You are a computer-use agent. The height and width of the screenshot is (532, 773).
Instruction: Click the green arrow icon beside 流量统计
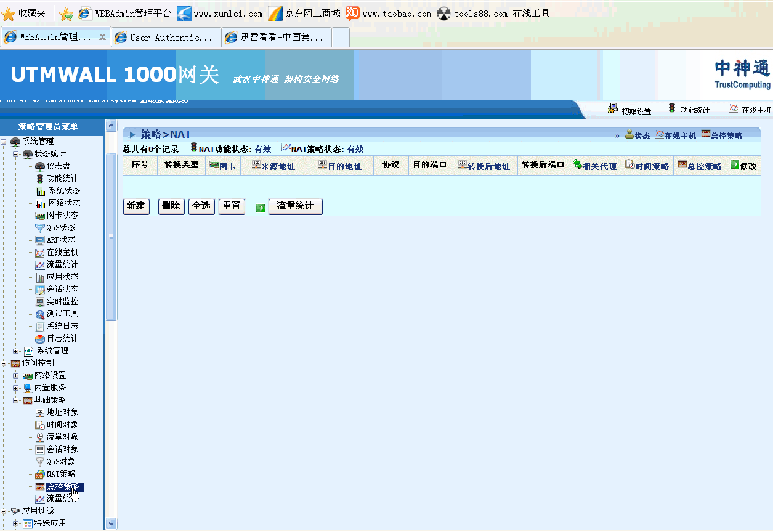pyautogui.click(x=261, y=208)
